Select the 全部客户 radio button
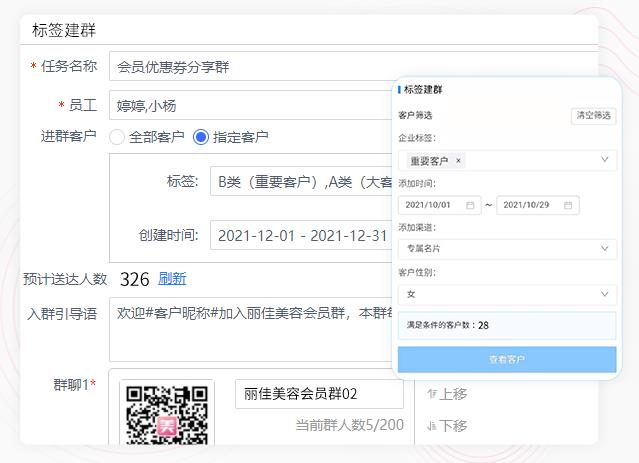The image size is (639, 463). (117, 137)
